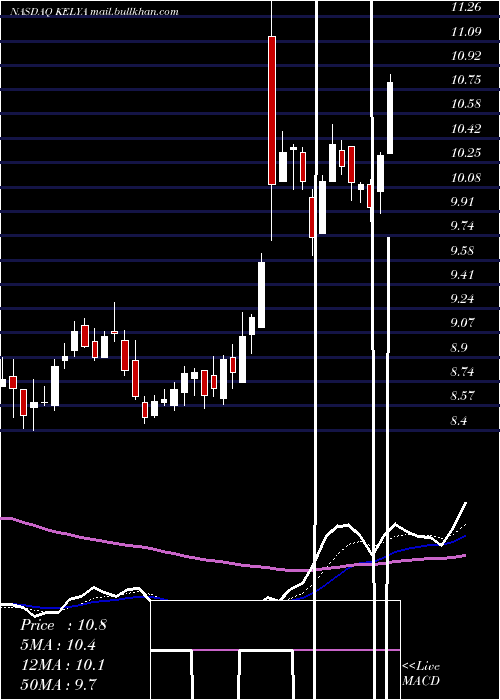Viewport: 500px width, 700px height.
Task: Click the white candlestick body near 9.41
Action: pos(262,295)
